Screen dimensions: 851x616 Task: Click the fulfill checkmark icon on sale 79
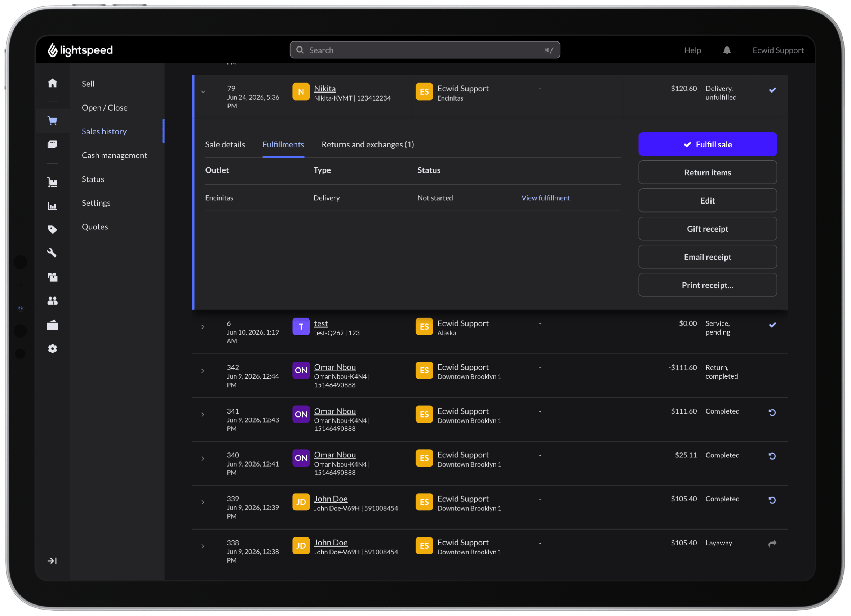tap(772, 90)
